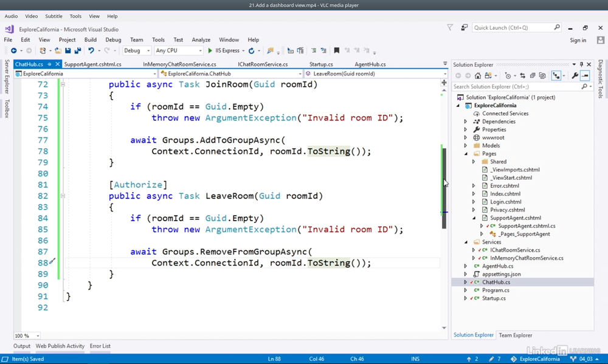This screenshot has height=364, width=608.
Task: Click Sync with Active Document icon
Action: pyautogui.click(x=523, y=75)
